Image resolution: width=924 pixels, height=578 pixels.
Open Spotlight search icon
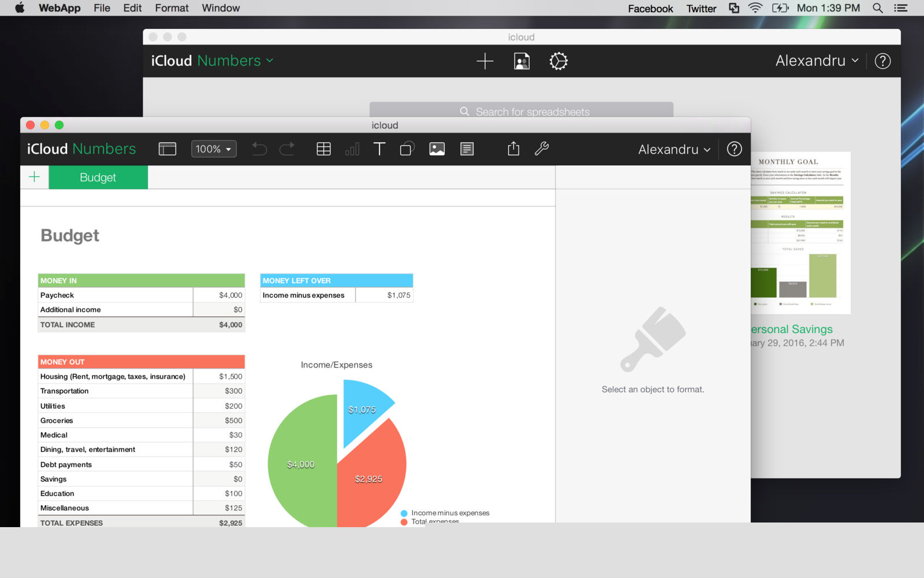tap(877, 8)
